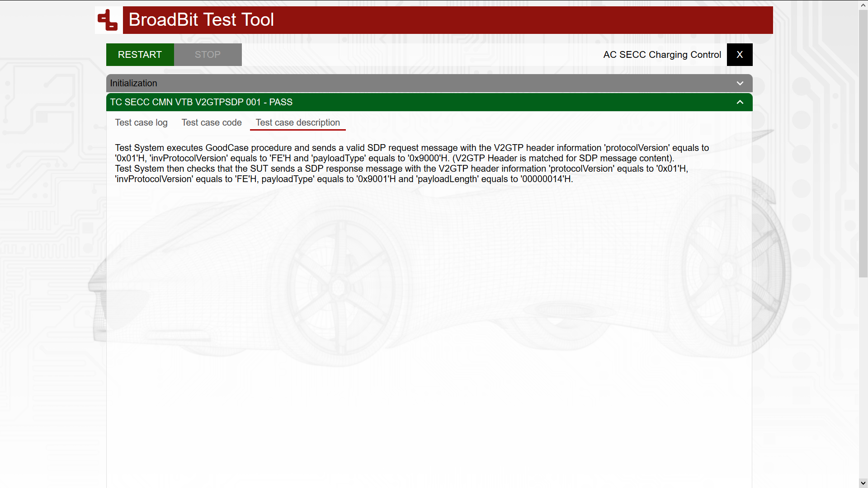Expand the Initialization section chevron
Screen dimensions: 868x488
click(x=740, y=83)
